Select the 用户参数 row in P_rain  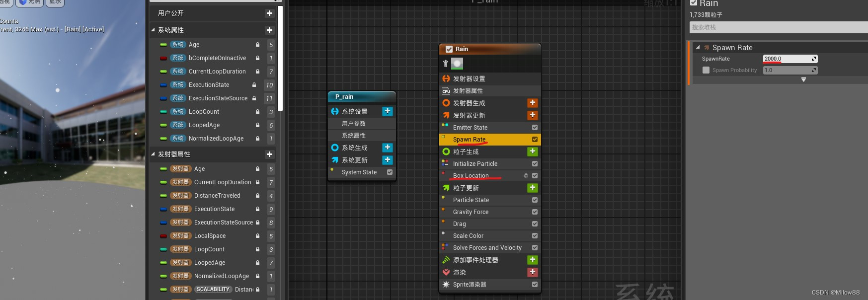pyautogui.click(x=362, y=124)
